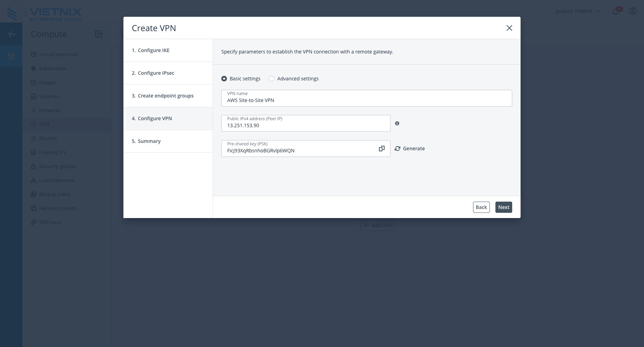
Task: Select the Compute cube icon in the left rail
Action: pyautogui.click(x=11, y=56)
